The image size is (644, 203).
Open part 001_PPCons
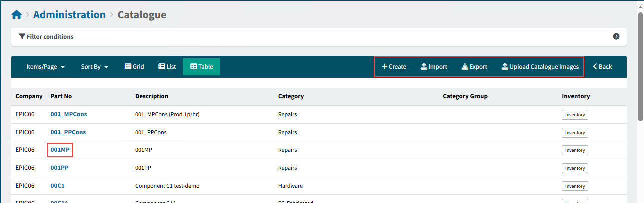point(68,132)
